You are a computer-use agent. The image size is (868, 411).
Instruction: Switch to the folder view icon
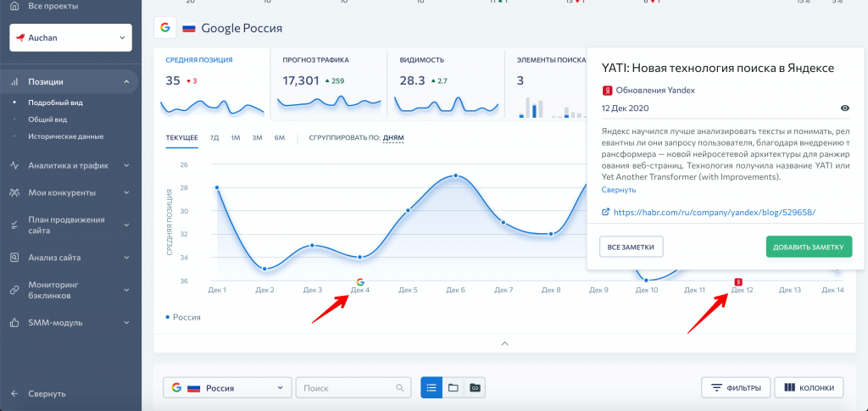click(453, 388)
